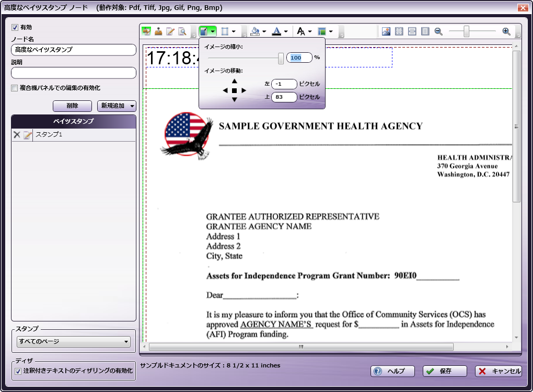Open the margins icon dropdown arrow
Screen dimensions: 533x392
pos(234,31)
